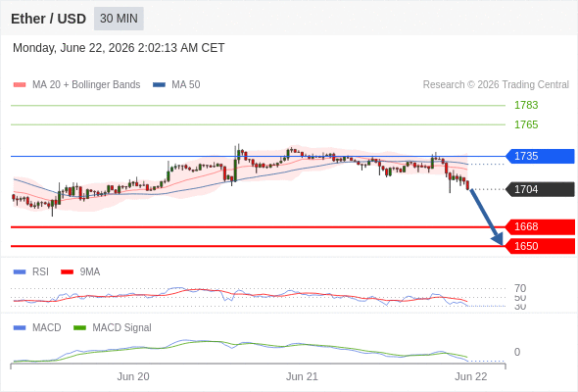Click the blue 1735 pivot price tag
This screenshot has height=392, width=578.
click(x=540, y=156)
